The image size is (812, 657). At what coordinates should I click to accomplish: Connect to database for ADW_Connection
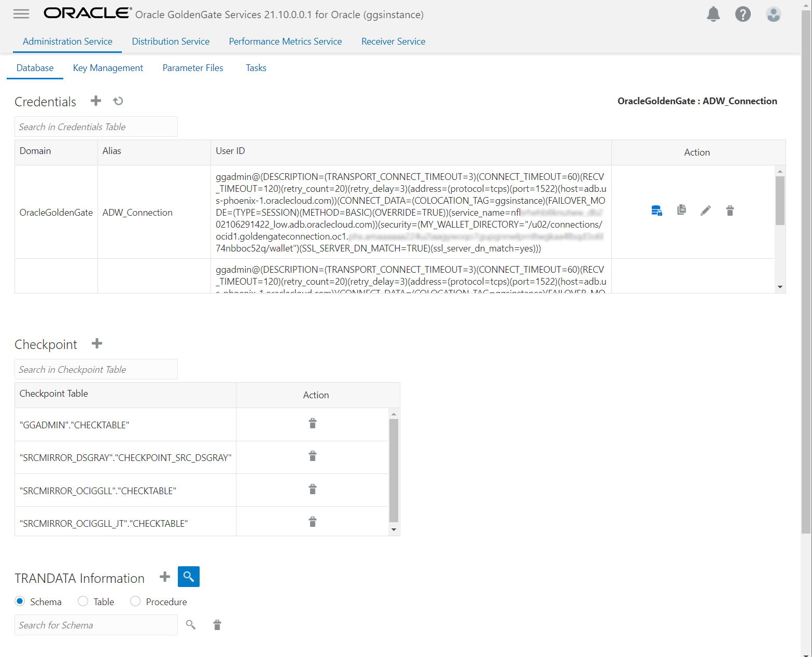click(x=656, y=211)
